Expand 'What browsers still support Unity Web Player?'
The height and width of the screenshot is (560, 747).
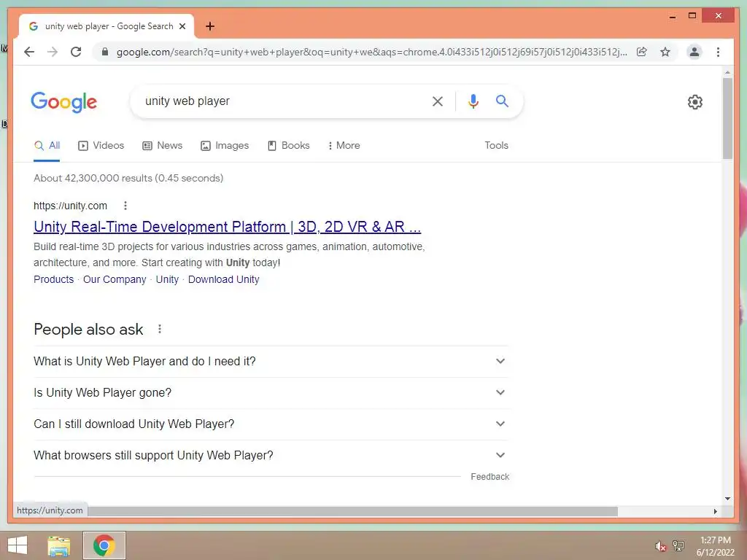pyautogui.click(x=271, y=456)
